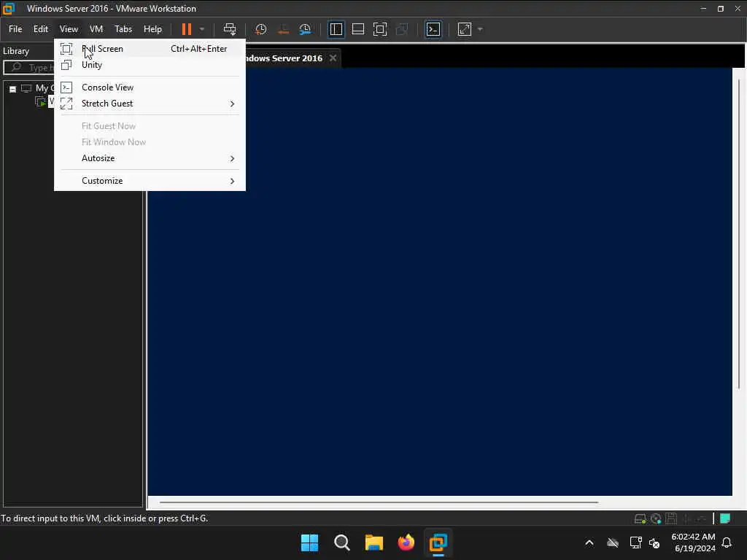
Task: Click the Enter Full Screen toolbar icon
Action: click(x=379, y=29)
